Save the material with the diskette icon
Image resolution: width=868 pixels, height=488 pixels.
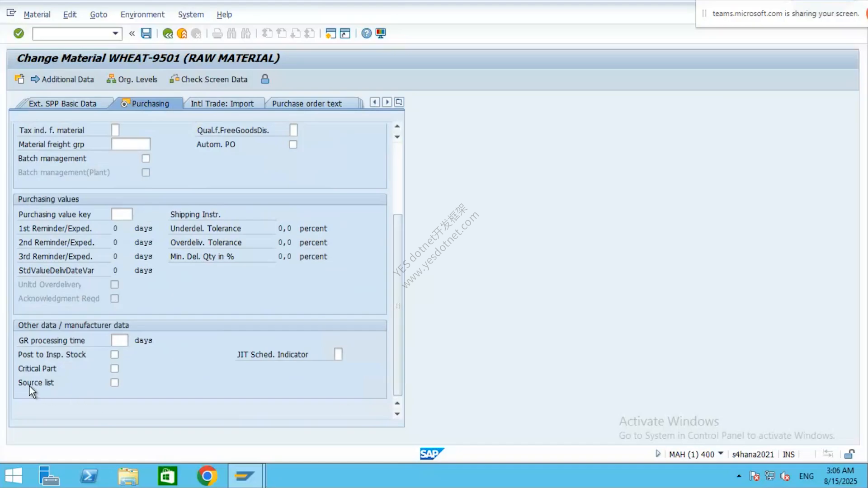click(x=146, y=33)
